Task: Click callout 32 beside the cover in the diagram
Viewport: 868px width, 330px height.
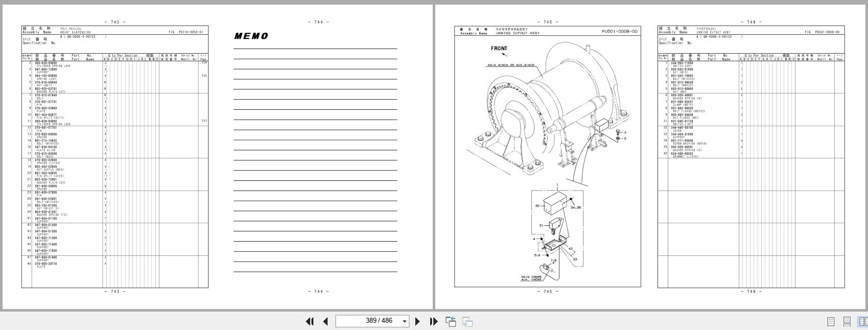Action: coord(537,206)
